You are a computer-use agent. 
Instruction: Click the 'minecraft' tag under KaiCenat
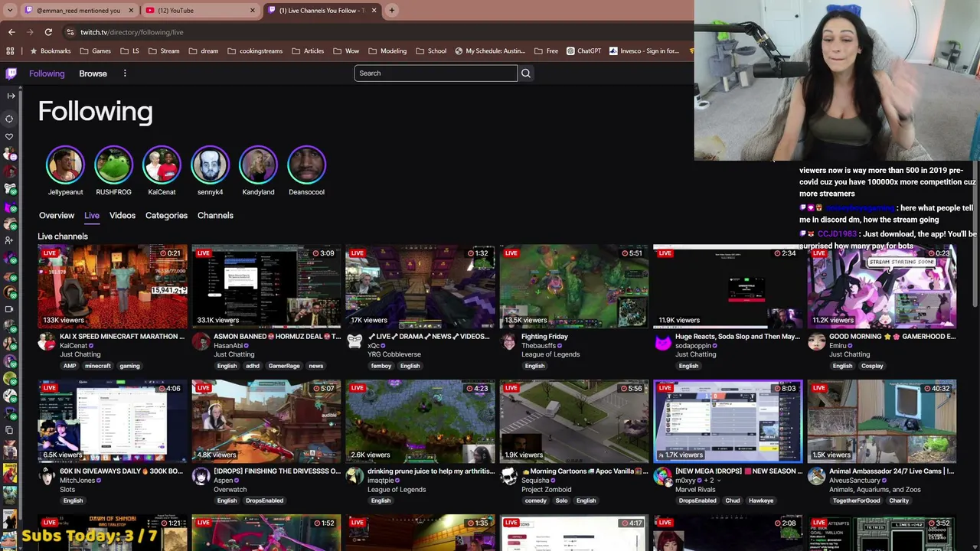tap(98, 366)
